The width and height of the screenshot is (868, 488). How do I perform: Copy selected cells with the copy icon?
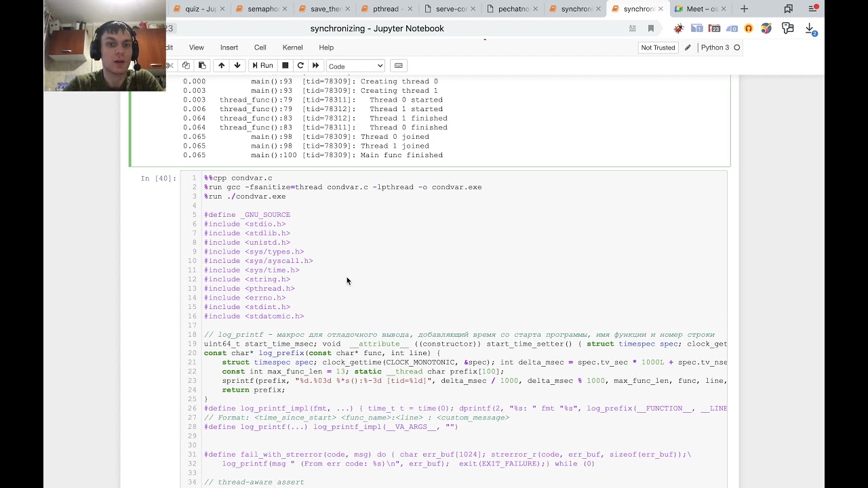(x=186, y=66)
